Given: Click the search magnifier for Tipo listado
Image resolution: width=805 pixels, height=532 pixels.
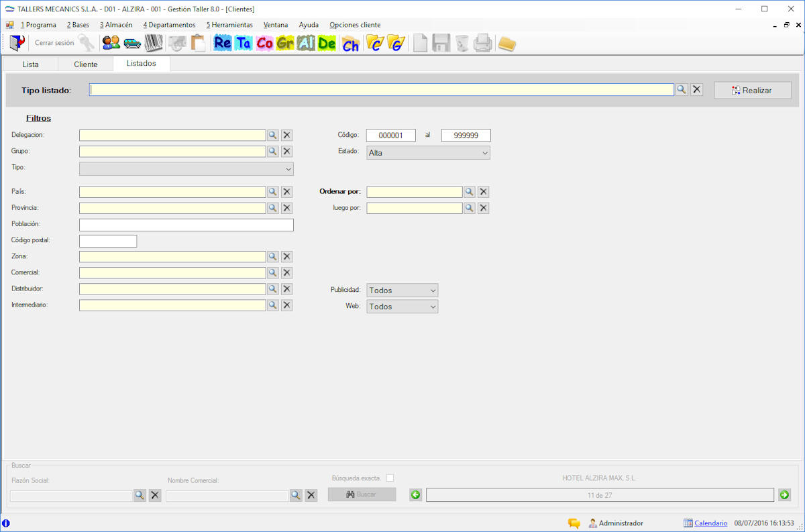Looking at the screenshot, I should 682,90.
